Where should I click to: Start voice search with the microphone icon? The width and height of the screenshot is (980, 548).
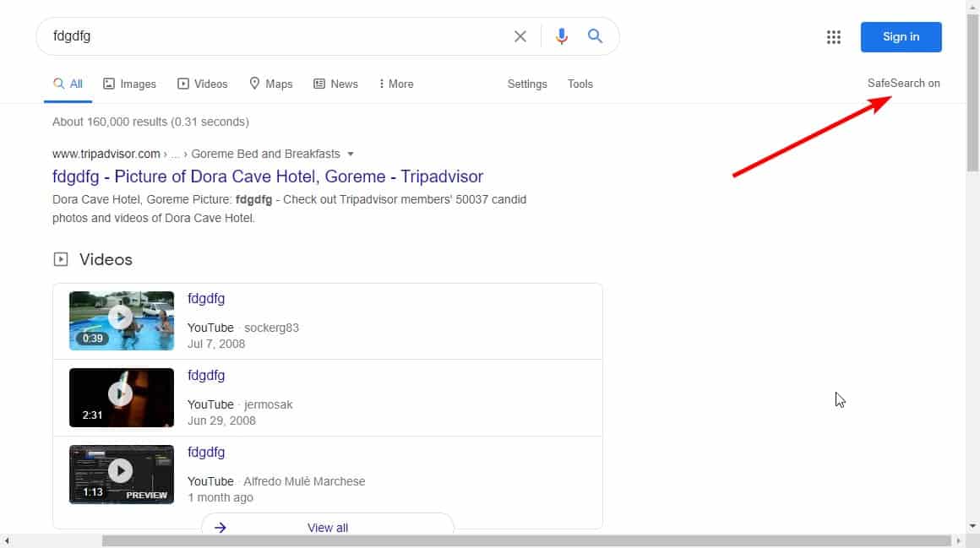click(561, 36)
